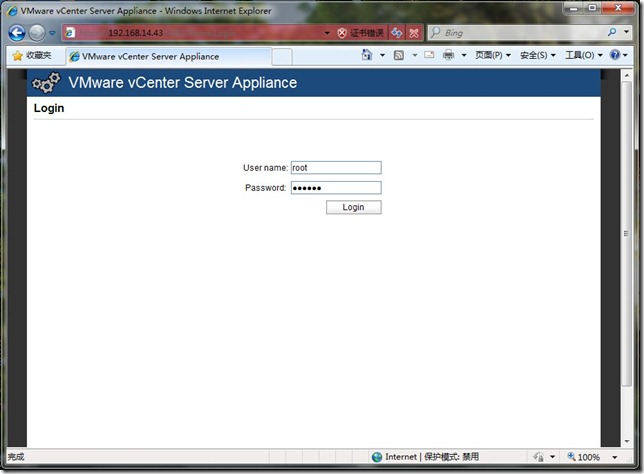Expand the address bar URL history dropdown
This screenshot has height=474, width=644.
tap(327, 33)
